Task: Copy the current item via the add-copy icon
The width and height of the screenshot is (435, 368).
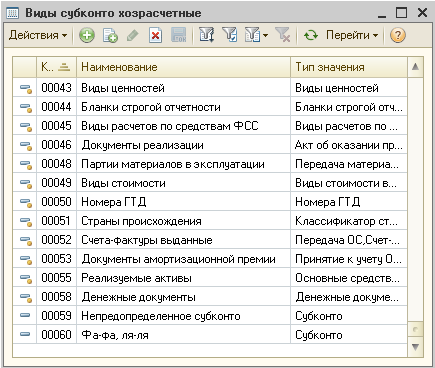Action: tap(110, 35)
